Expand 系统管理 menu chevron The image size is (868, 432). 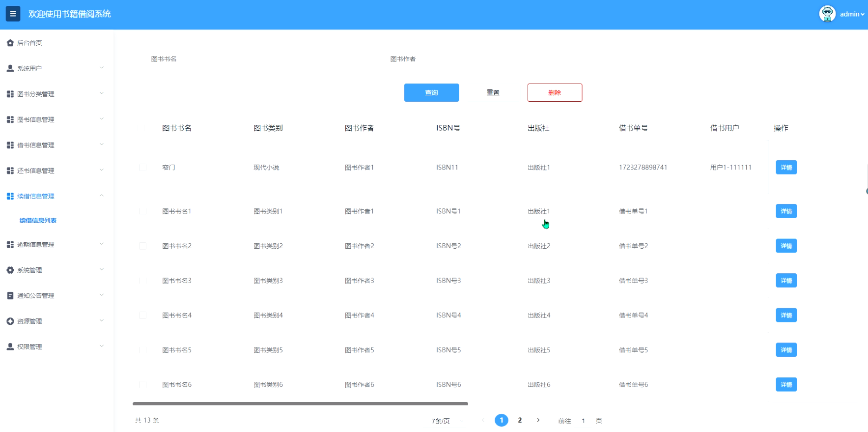click(102, 269)
